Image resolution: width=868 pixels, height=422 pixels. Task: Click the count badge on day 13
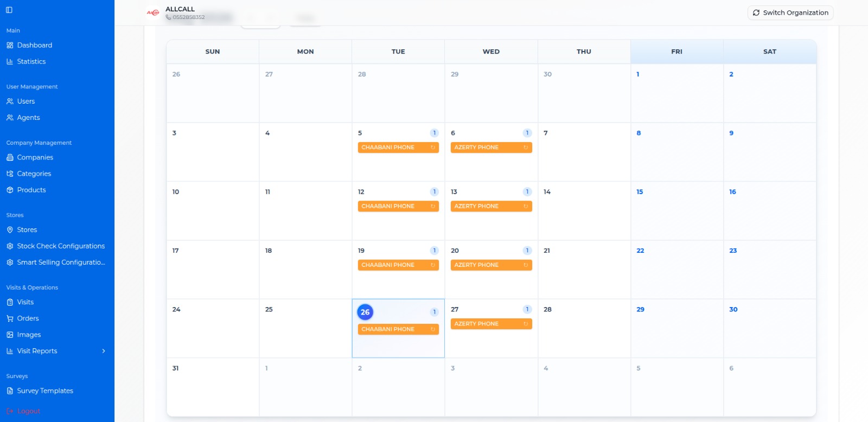[x=527, y=191]
